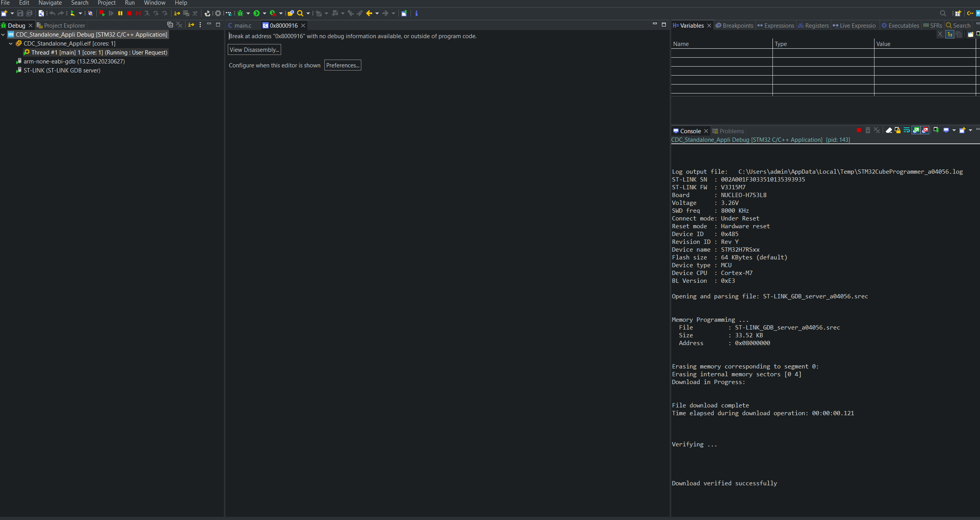Click the yellow Suspend (pause) debug button
The image size is (980, 520).
[120, 13]
